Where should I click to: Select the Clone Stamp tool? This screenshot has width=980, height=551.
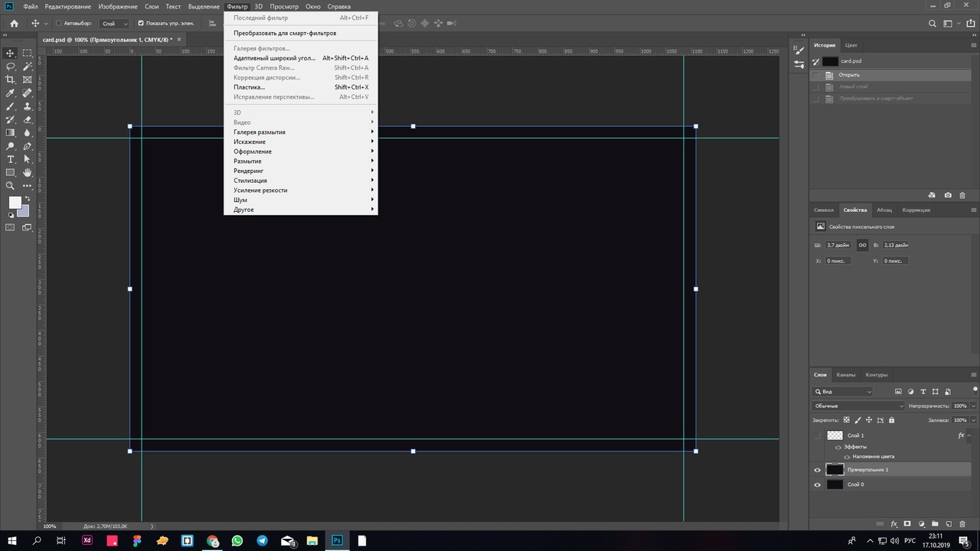click(x=28, y=106)
